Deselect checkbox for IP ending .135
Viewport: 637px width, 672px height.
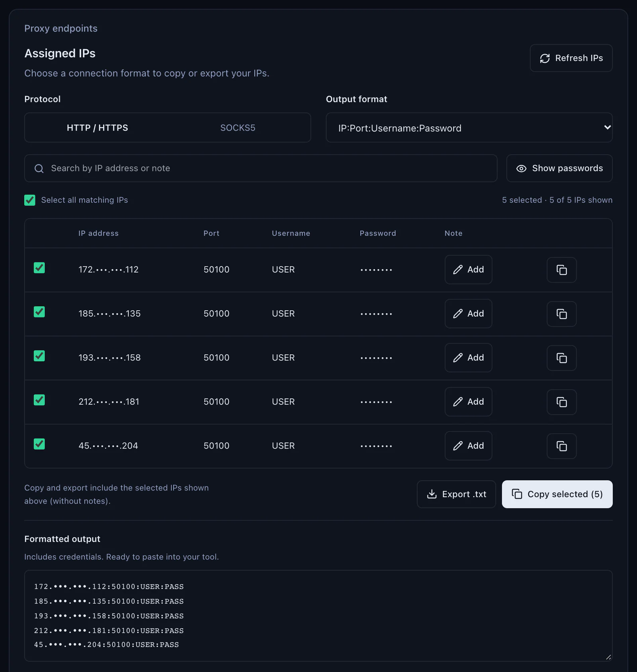coord(39,312)
